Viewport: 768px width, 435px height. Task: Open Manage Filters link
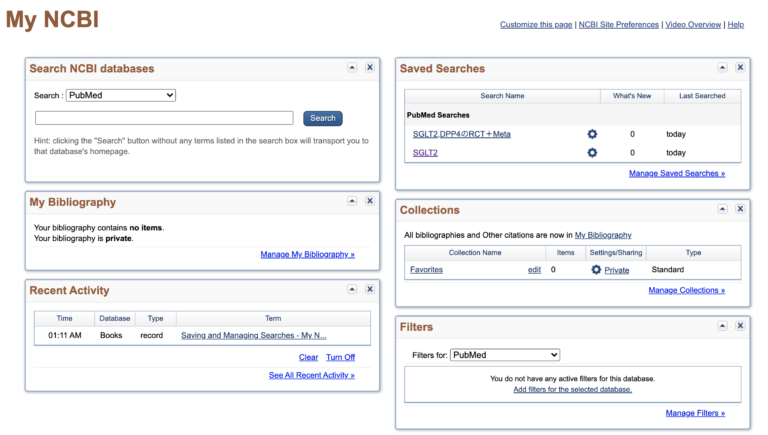point(695,413)
